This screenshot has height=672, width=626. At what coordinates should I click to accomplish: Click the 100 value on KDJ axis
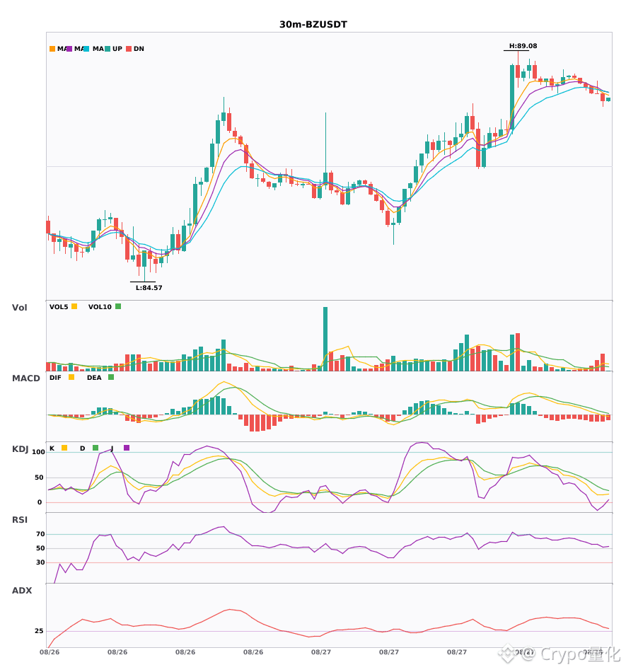pos(38,452)
